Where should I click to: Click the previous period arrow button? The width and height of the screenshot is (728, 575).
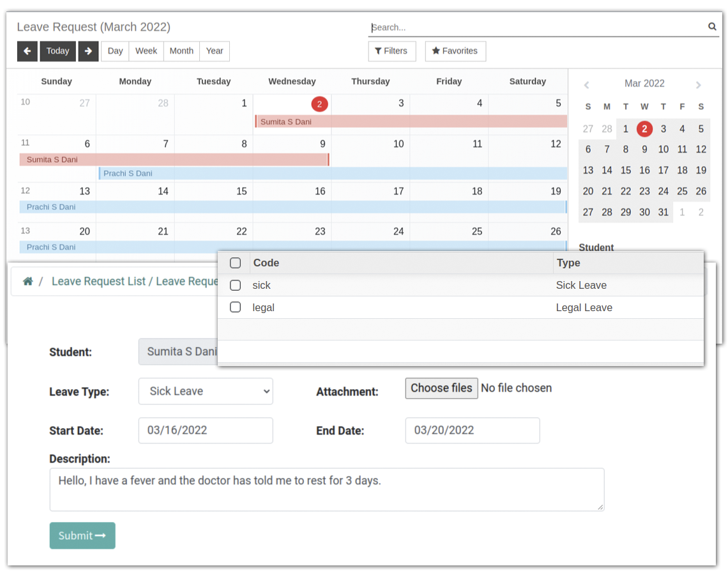coord(27,51)
